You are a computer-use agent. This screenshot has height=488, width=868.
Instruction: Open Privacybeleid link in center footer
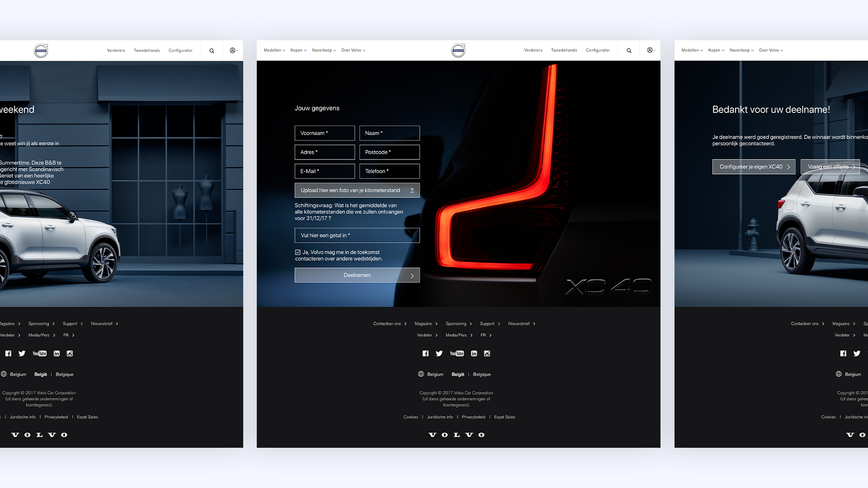[473, 417]
